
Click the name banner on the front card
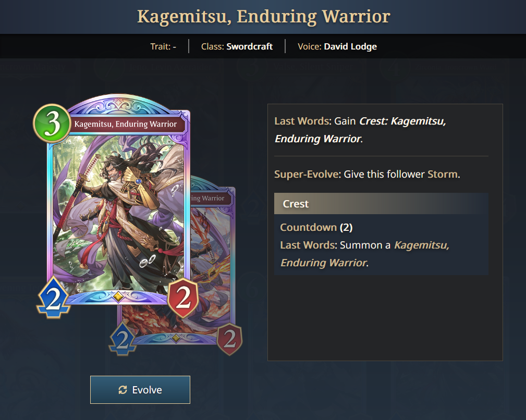[x=126, y=124]
